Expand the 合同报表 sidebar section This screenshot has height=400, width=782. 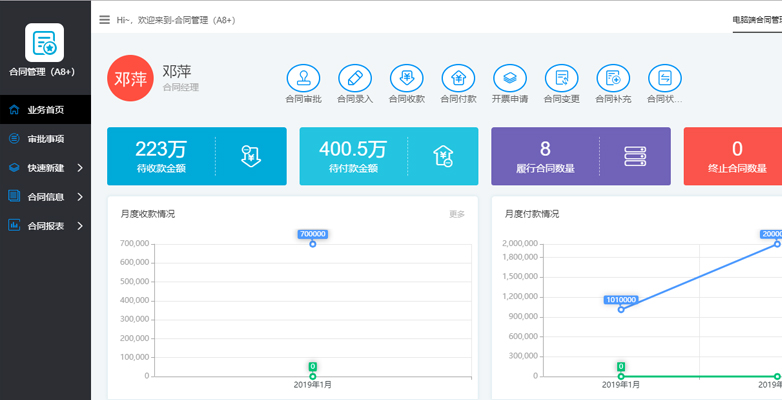45,225
